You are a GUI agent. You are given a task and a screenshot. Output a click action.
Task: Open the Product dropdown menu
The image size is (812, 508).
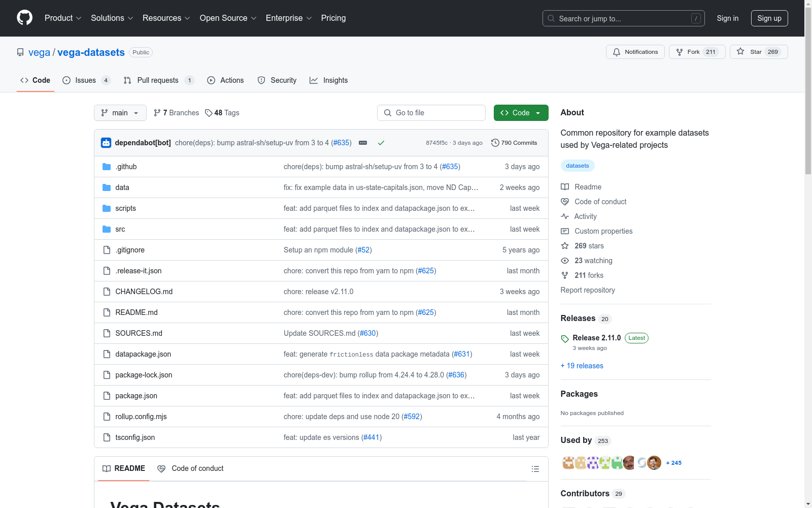[63, 18]
